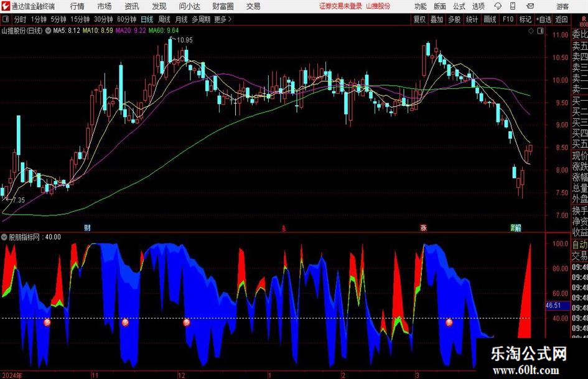
Task: Open the mobile phone icon
Action: 513,6
